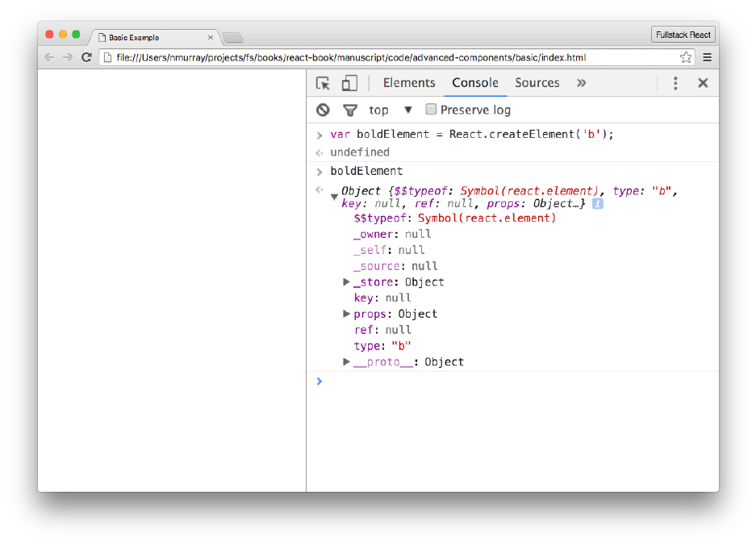Bookmark this page with the star icon

686,57
